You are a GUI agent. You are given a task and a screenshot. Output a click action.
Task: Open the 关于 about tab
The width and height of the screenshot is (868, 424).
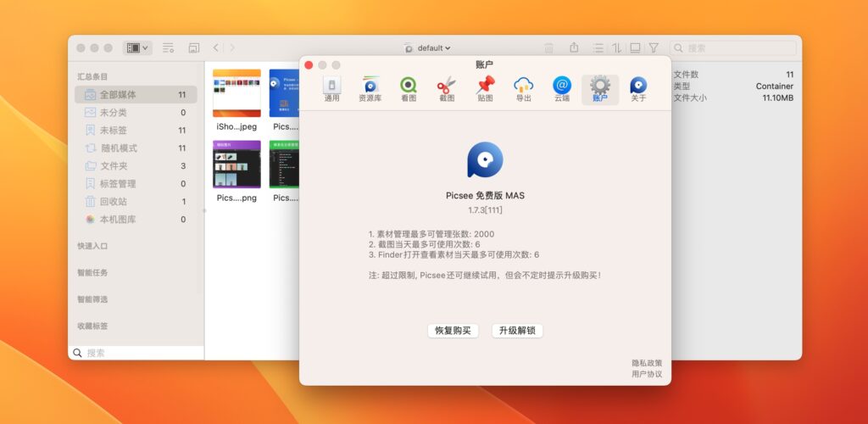pyautogui.click(x=638, y=90)
